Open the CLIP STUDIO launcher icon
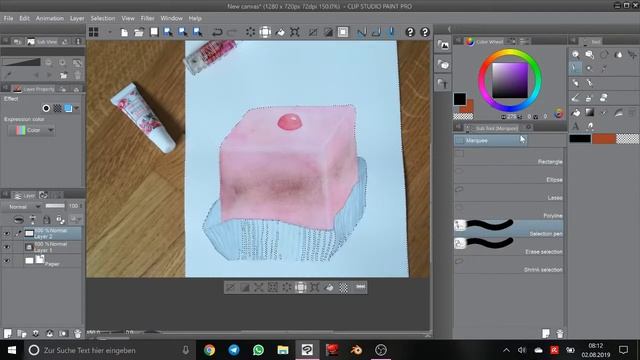This screenshot has height=360, width=640. click(93, 32)
